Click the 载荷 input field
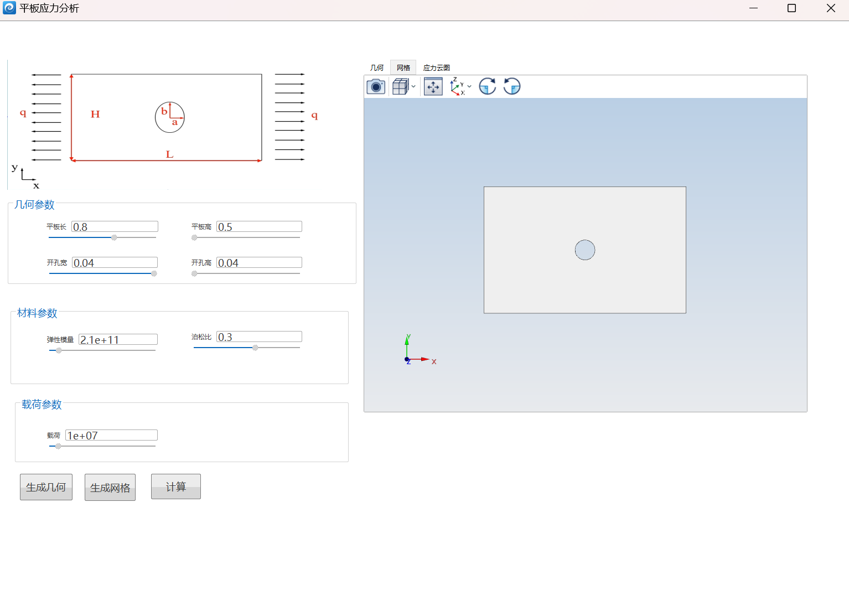849x616 pixels. pyautogui.click(x=111, y=435)
